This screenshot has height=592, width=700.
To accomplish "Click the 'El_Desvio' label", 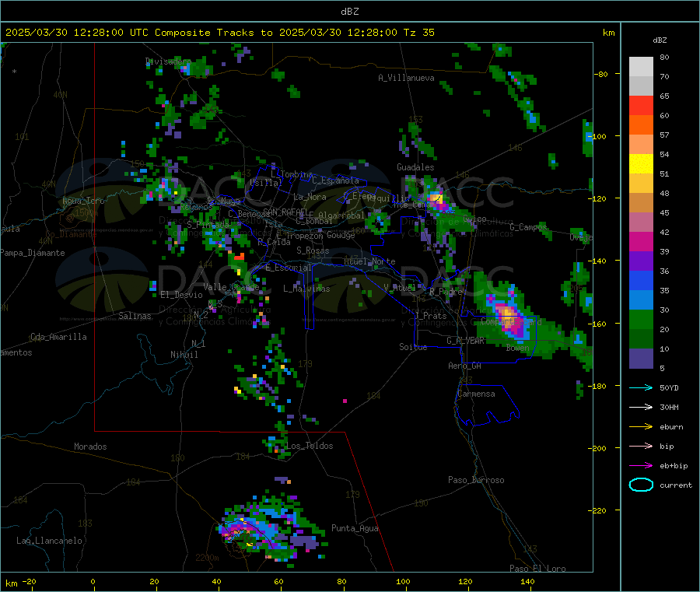I will 182,295.
